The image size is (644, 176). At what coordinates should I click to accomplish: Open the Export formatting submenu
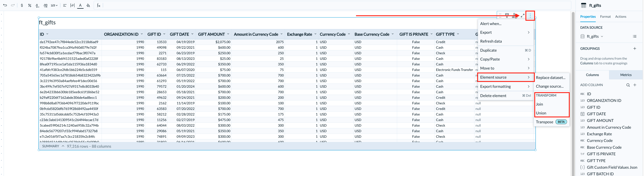[505, 86]
